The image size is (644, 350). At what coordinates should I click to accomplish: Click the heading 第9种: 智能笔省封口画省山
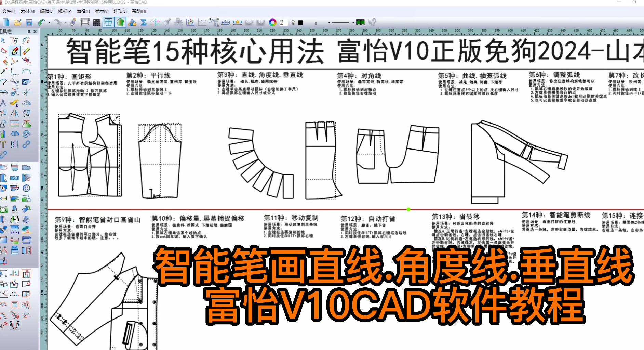pyautogui.click(x=97, y=220)
